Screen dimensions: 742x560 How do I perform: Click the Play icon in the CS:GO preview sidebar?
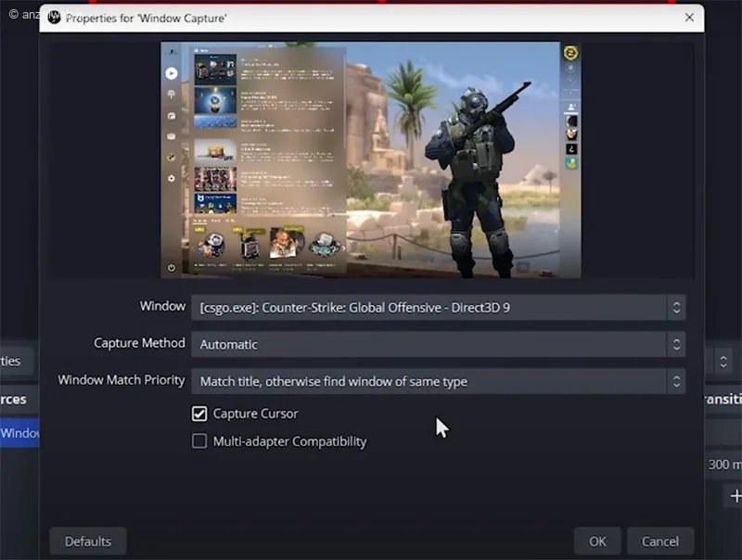pyautogui.click(x=172, y=72)
